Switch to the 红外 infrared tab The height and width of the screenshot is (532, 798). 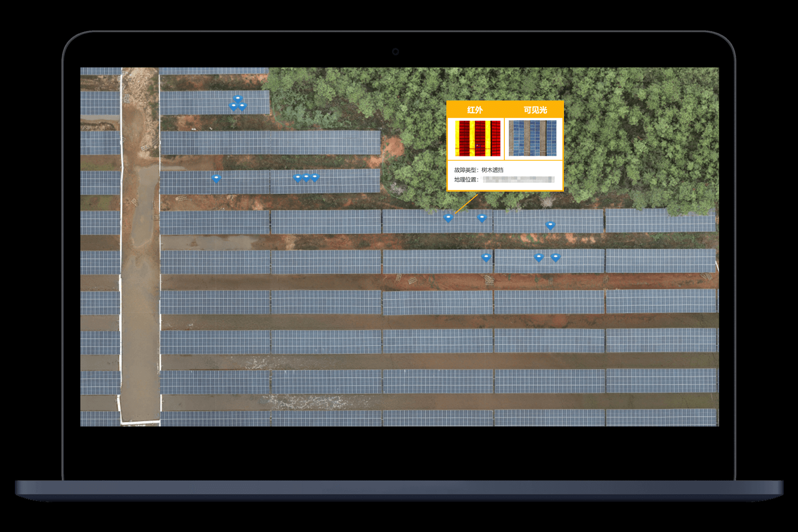pyautogui.click(x=475, y=110)
